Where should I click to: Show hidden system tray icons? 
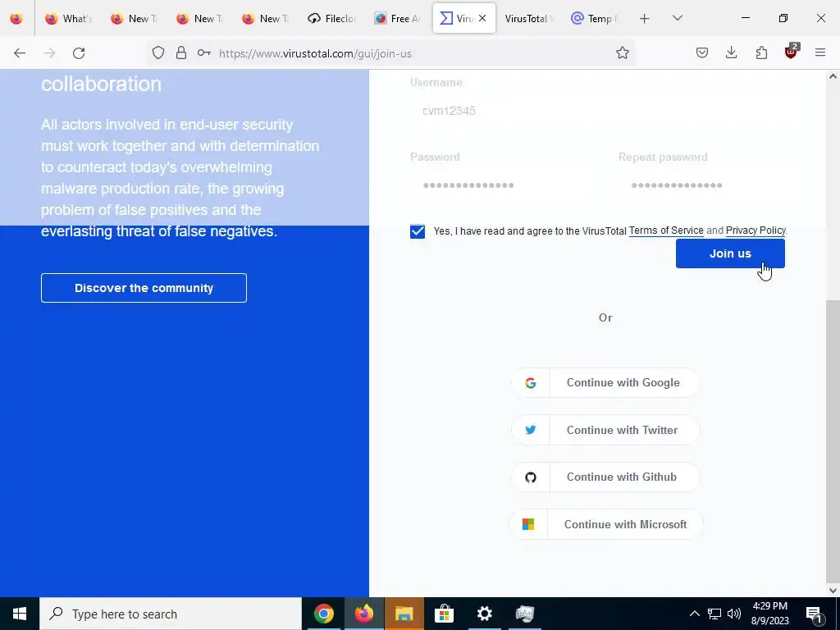coord(694,614)
